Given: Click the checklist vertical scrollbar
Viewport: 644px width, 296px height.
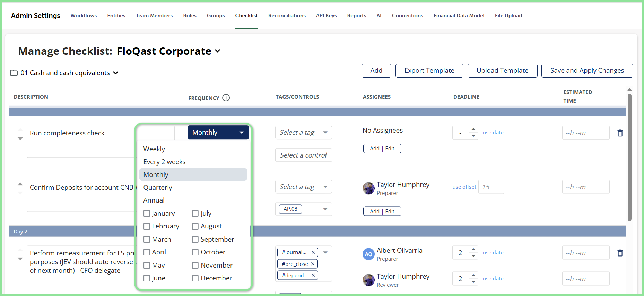Looking at the screenshot, I should (x=629, y=158).
